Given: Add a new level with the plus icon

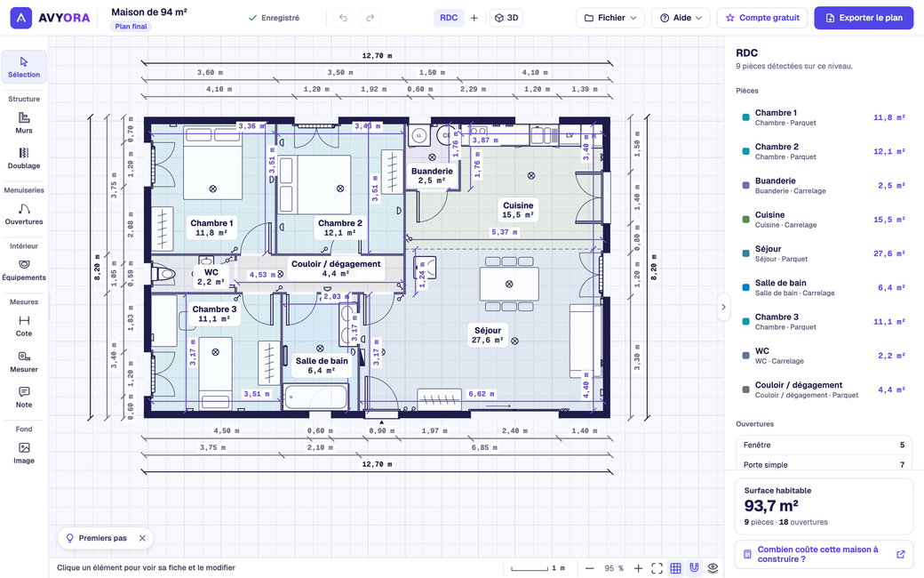Looking at the screenshot, I should pyautogui.click(x=474, y=18).
